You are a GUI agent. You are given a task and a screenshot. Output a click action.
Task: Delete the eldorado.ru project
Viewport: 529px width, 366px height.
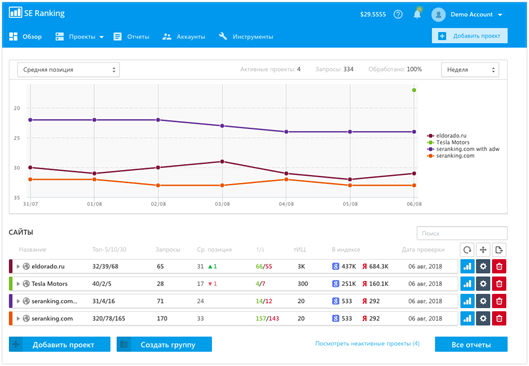(499, 266)
